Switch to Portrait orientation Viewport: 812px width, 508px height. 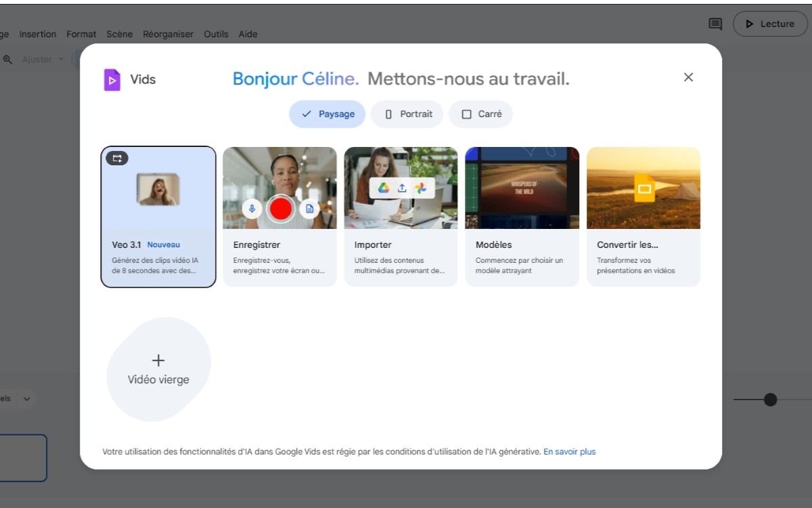pyautogui.click(x=407, y=114)
